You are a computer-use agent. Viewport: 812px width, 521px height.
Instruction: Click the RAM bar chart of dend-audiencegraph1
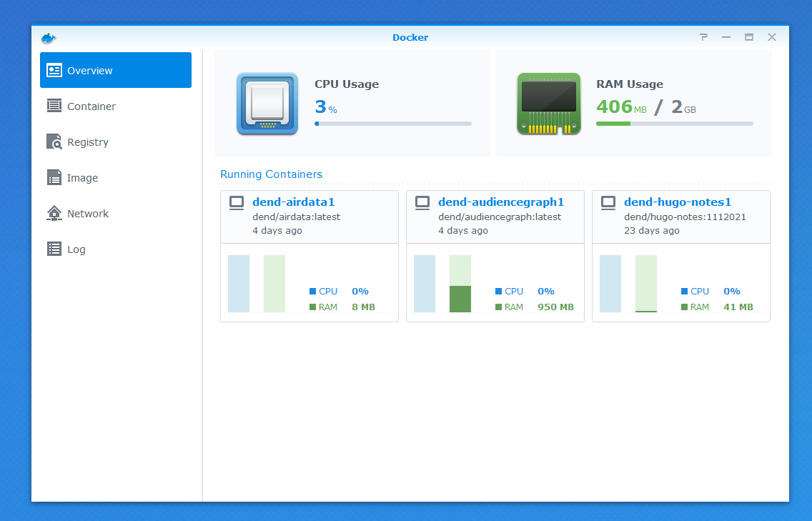pyautogui.click(x=460, y=283)
